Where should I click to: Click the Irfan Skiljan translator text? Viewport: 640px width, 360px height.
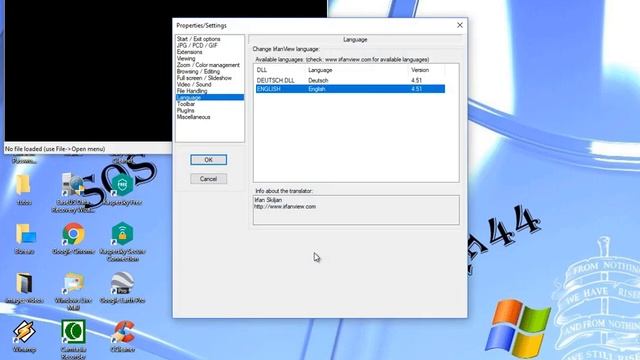(x=268, y=200)
